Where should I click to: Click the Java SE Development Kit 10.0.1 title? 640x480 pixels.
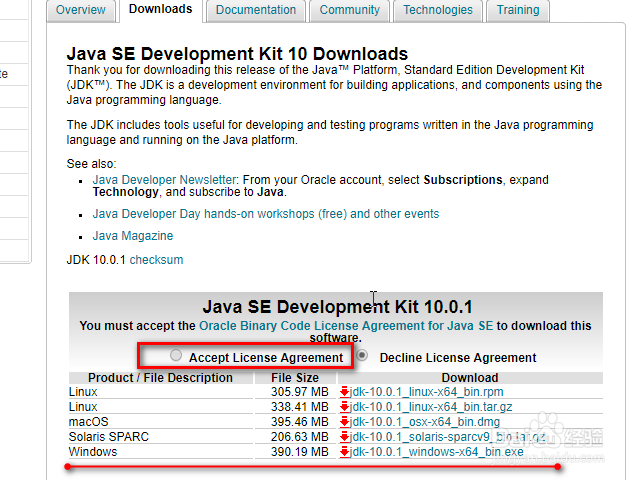click(x=337, y=307)
